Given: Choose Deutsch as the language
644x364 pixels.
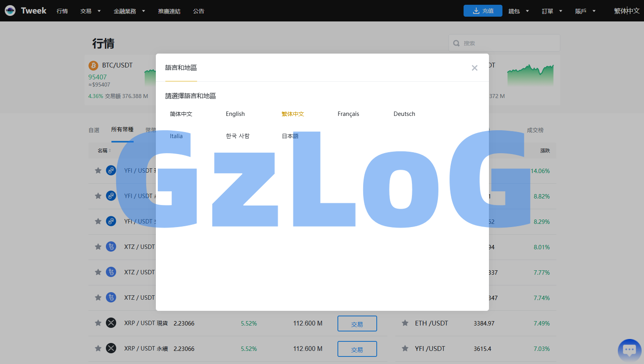Looking at the screenshot, I should 404,114.
